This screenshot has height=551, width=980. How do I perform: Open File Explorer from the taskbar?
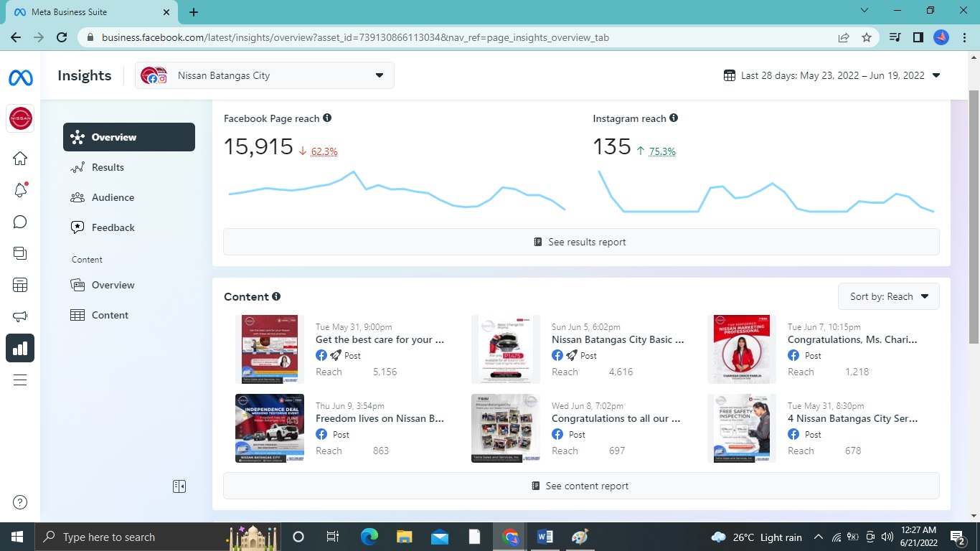(x=405, y=537)
